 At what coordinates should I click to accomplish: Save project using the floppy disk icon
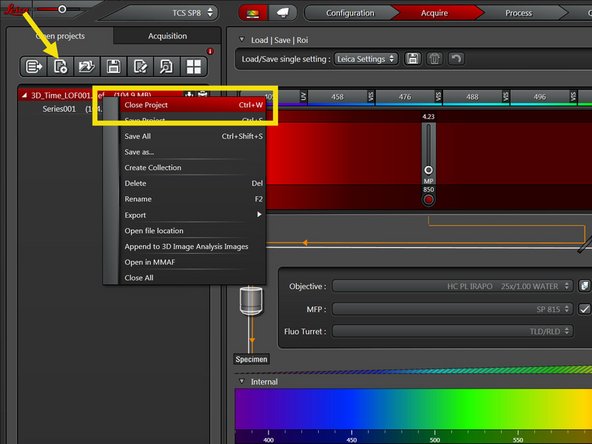tap(114, 67)
